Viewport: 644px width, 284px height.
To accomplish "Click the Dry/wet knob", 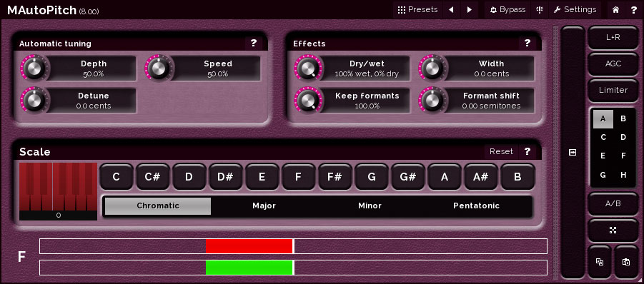I will click(x=309, y=68).
